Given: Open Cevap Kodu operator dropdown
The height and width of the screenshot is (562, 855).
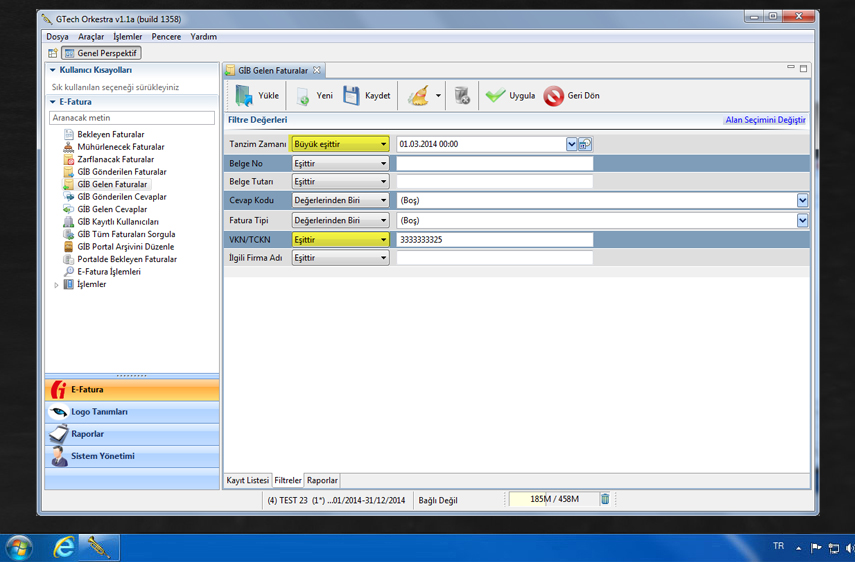Looking at the screenshot, I should [340, 200].
